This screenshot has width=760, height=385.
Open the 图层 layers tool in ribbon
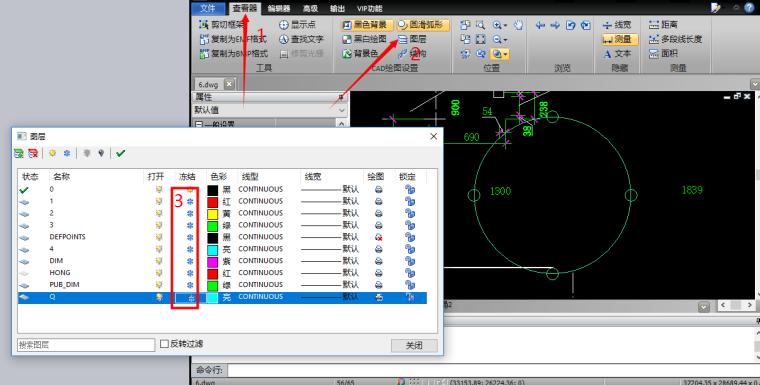(x=412, y=39)
